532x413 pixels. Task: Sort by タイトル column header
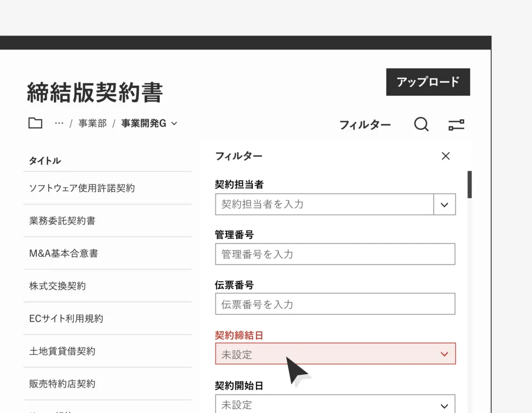pyautogui.click(x=45, y=161)
